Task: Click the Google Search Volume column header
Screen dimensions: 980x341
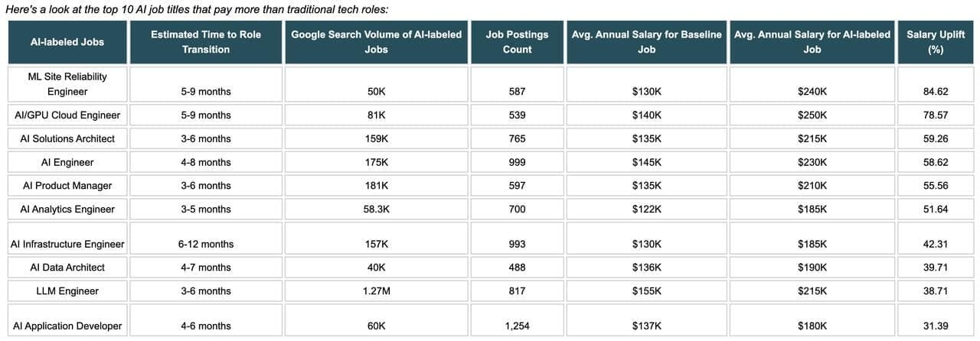Action: (376, 42)
